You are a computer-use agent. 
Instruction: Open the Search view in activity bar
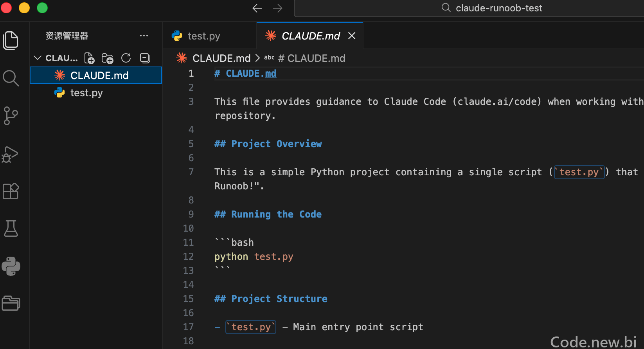(x=11, y=78)
